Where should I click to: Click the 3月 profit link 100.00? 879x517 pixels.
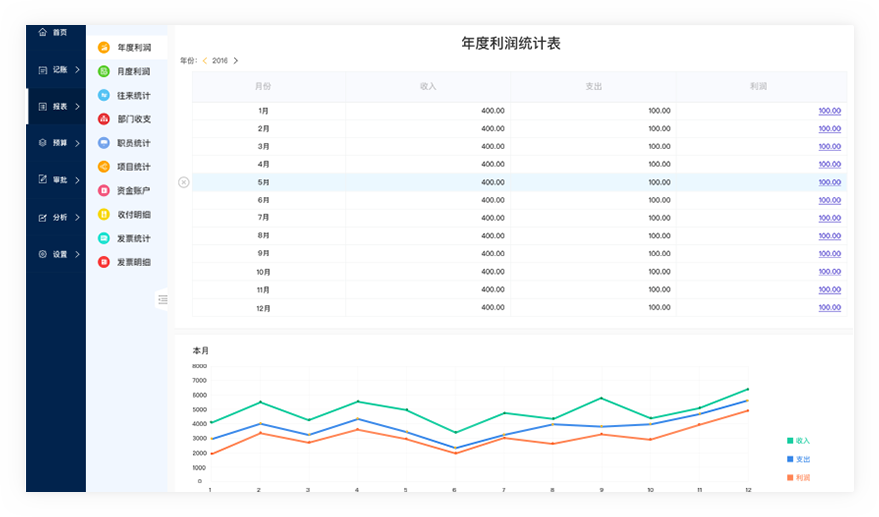tap(830, 146)
